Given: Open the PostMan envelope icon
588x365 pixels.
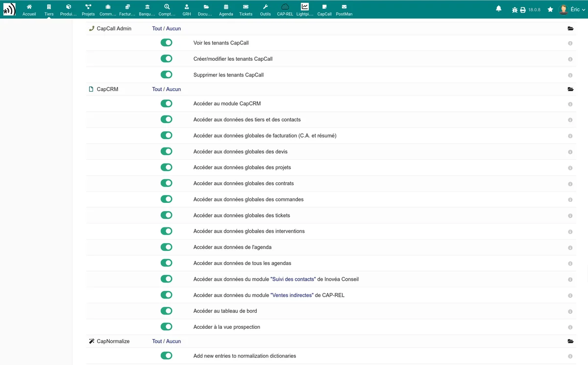Looking at the screenshot, I should tap(344, 7).
